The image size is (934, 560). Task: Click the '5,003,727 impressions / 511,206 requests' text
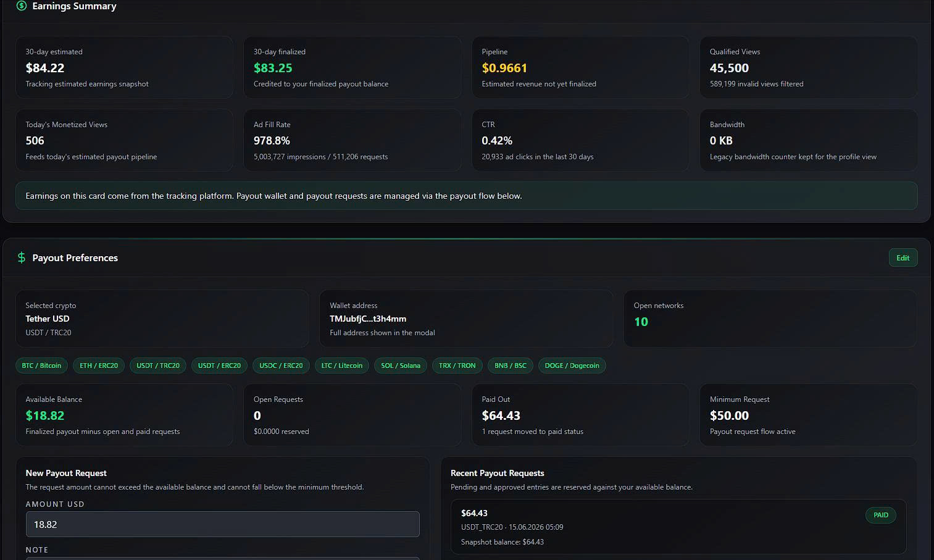point(320,157)
